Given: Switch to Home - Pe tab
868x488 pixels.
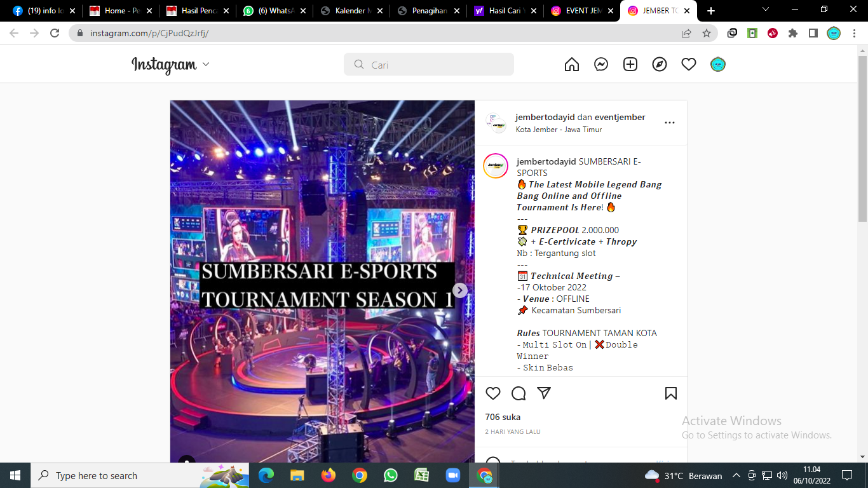Looking at the screenshot, I should click(x=121, y=11).
